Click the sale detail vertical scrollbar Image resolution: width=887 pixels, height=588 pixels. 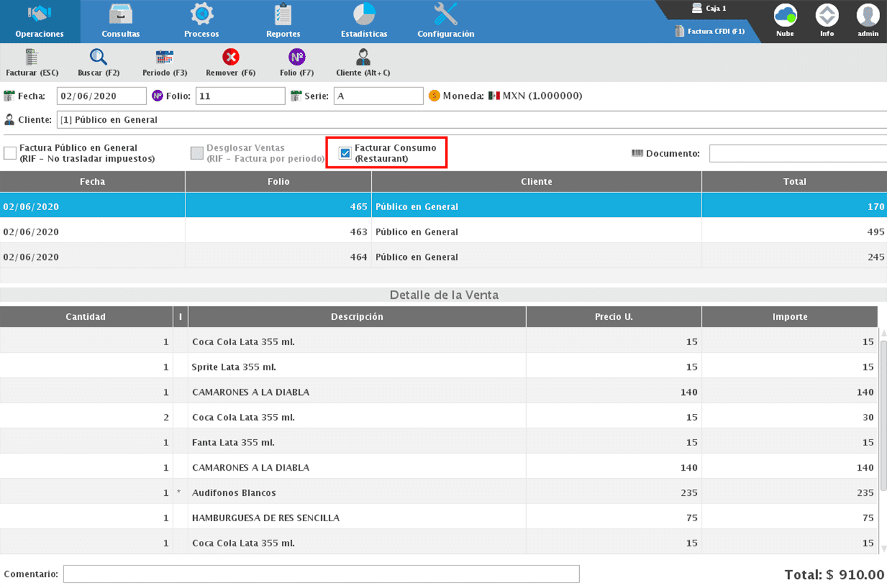tap(882, 415)
